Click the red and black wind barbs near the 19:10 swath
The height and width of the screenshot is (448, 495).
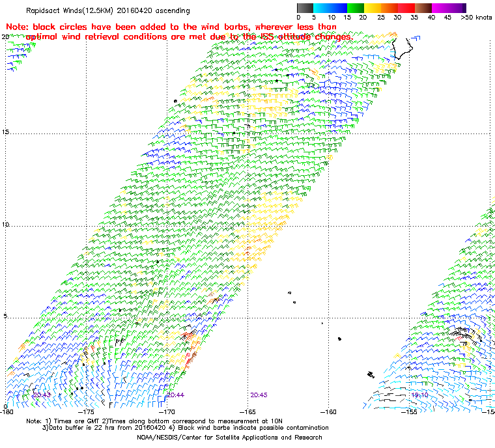(464, 335)
